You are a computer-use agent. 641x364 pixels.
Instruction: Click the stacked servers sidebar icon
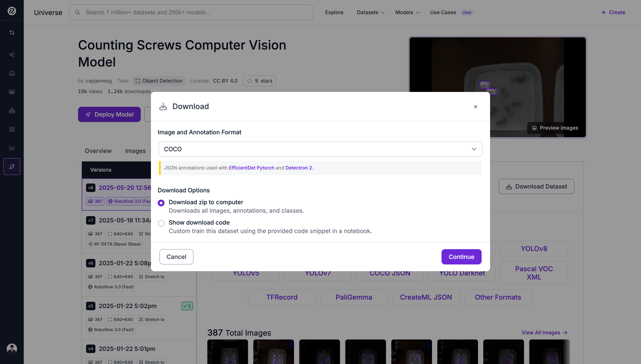[x=12, y=129]
